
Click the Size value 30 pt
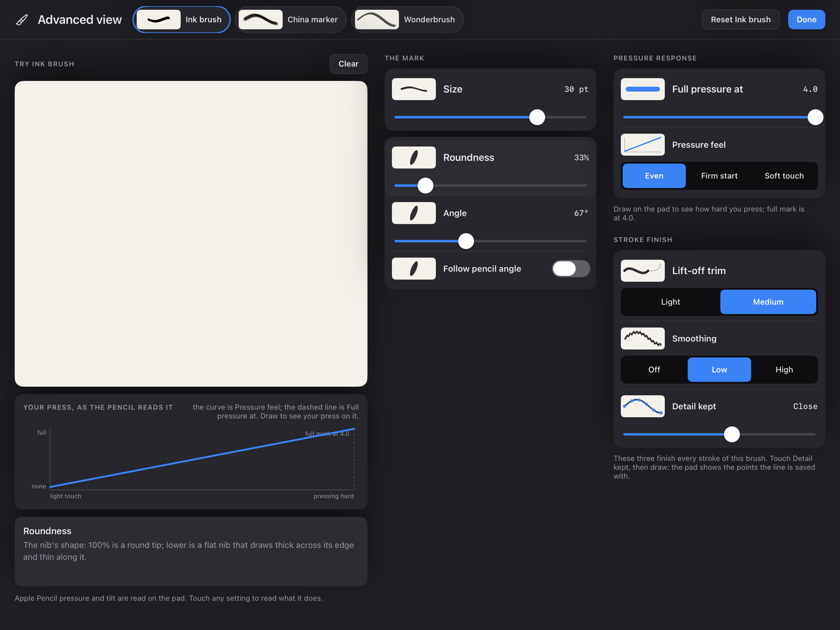click(576, 89)
